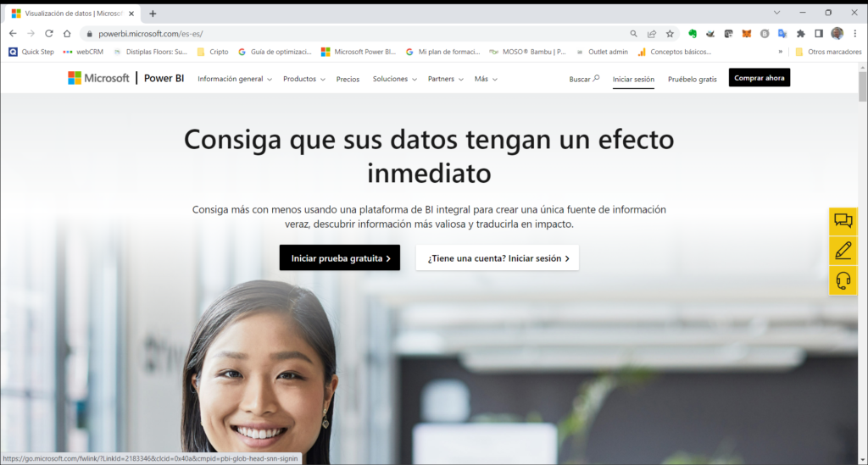Click Iniciar sesión in header
The height and width of the screenshot is (465, 868).
tap(633, 79)
